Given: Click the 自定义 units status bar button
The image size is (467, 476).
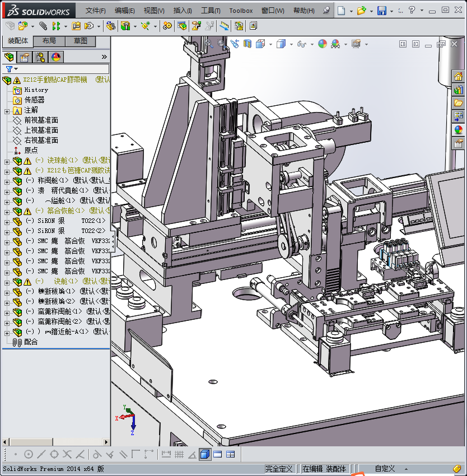Looking at the screenshot, I should (x=385, y=469).
